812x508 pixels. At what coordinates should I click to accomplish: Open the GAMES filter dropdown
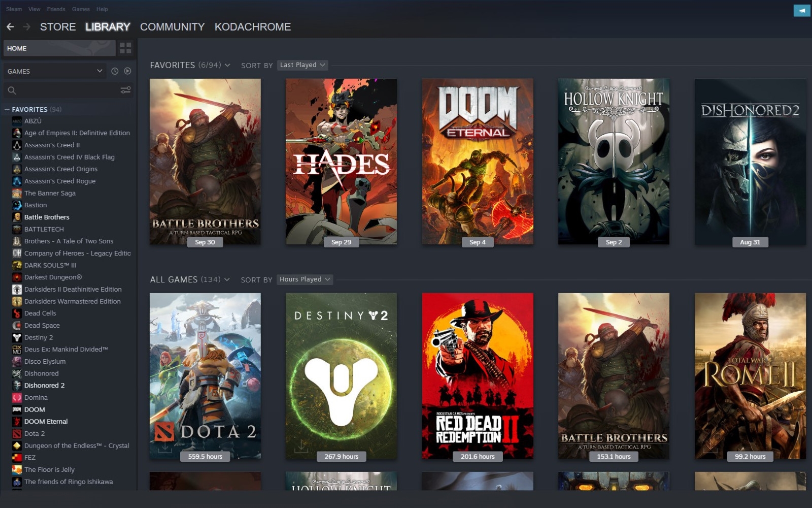55,71
